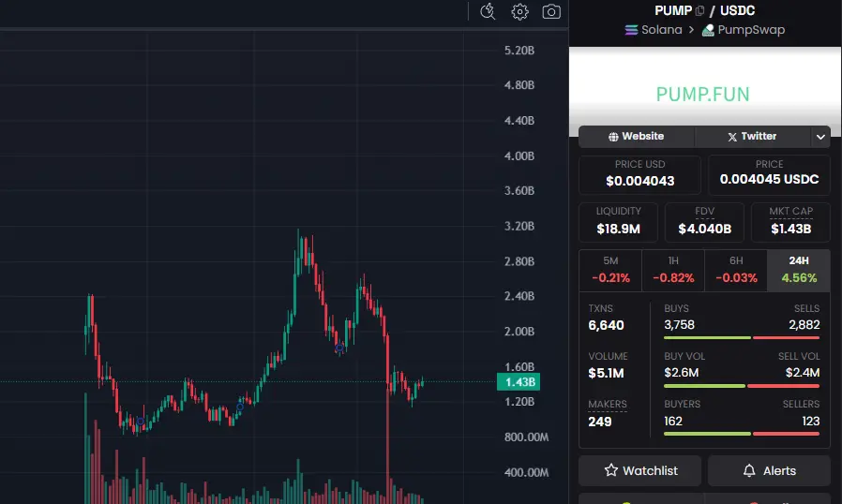The image size is (842, 504).
Task: Take a chart snapshot with camera icon
Action: tap(551, 11)
